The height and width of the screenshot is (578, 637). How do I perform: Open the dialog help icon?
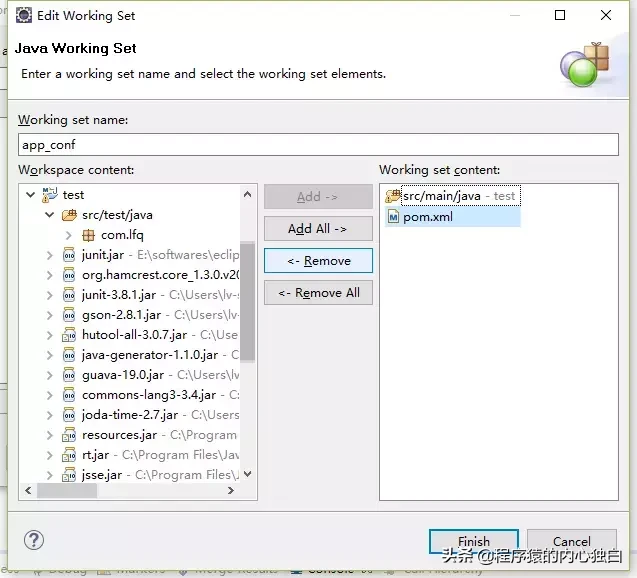(x=34, y=540)
